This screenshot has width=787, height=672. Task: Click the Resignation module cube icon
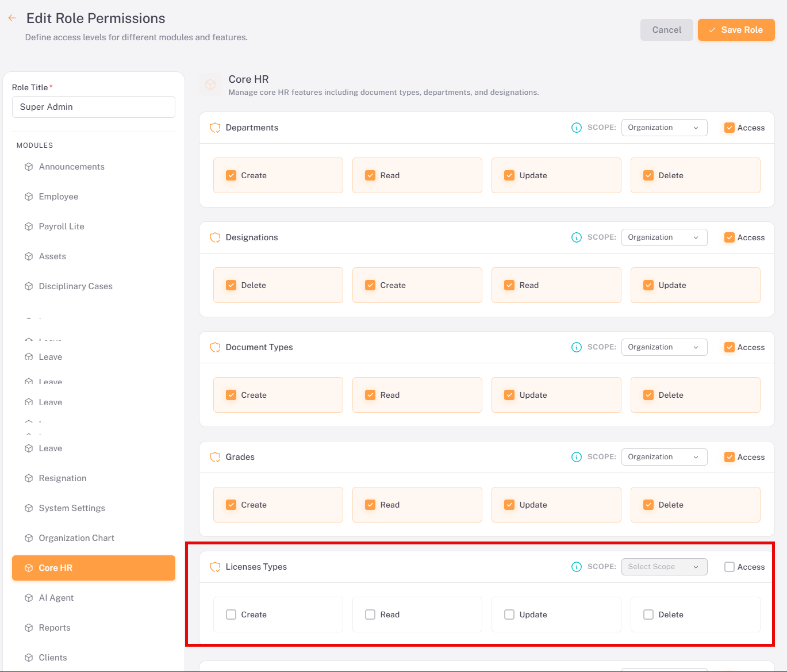[x=29, y=478]
